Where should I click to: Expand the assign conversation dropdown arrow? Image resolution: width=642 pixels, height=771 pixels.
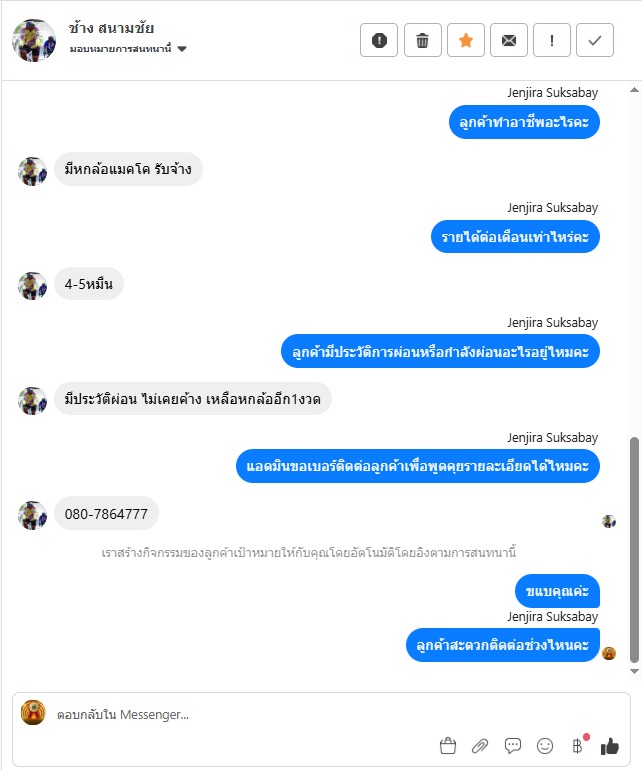[x=182, y=49]
